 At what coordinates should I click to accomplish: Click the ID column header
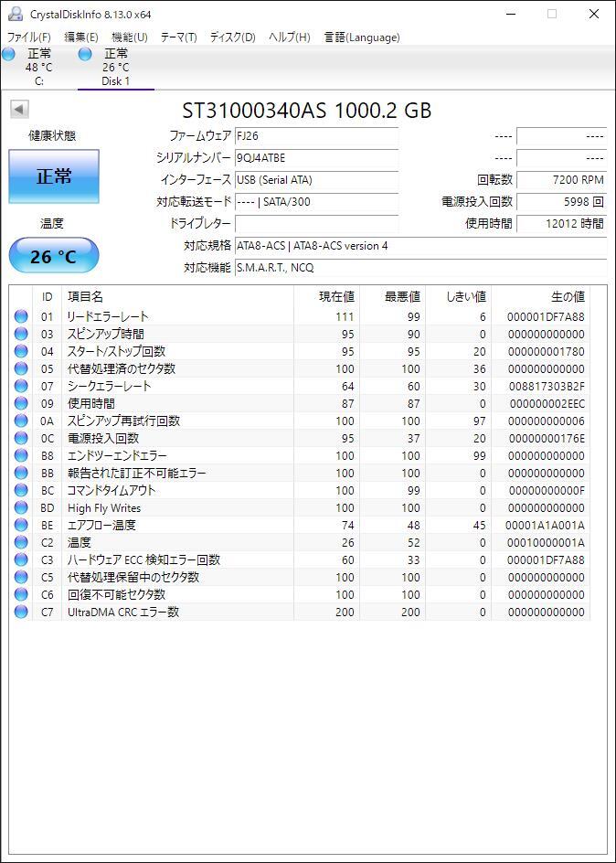(x=48, y=297)
